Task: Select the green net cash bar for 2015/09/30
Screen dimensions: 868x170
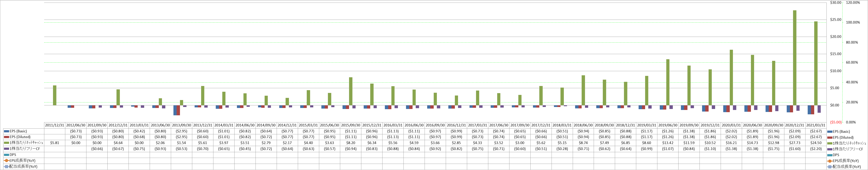Action: point(351,91)
